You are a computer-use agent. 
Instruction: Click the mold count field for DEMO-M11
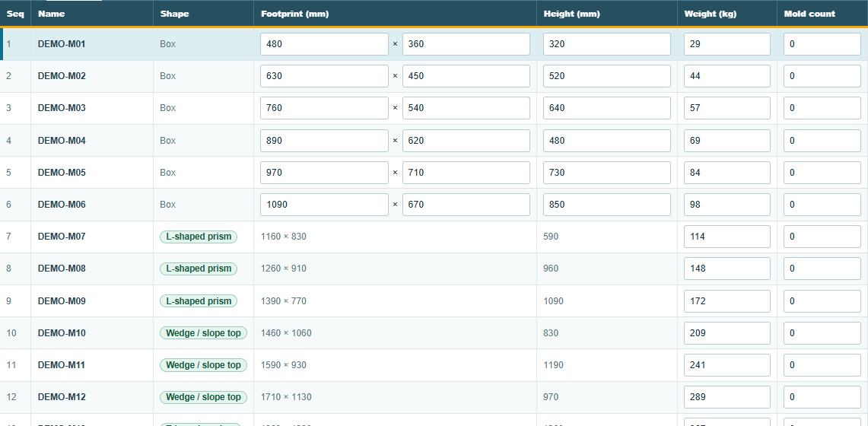click(x=822, y=365)
